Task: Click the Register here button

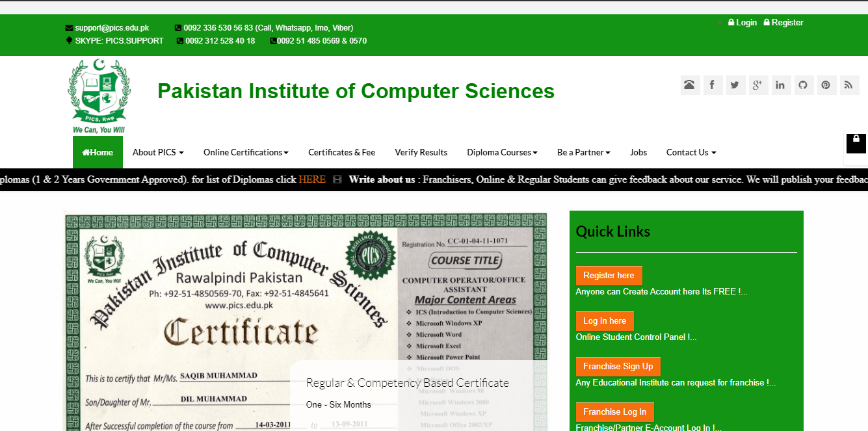Action: (x=609, y=275)
